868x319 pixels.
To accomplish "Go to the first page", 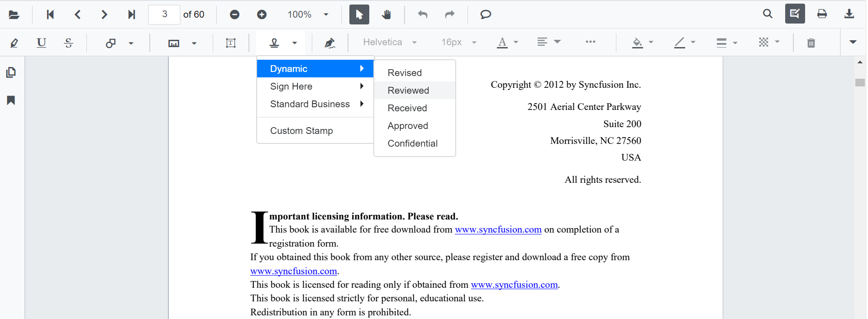I will [50, 14].
